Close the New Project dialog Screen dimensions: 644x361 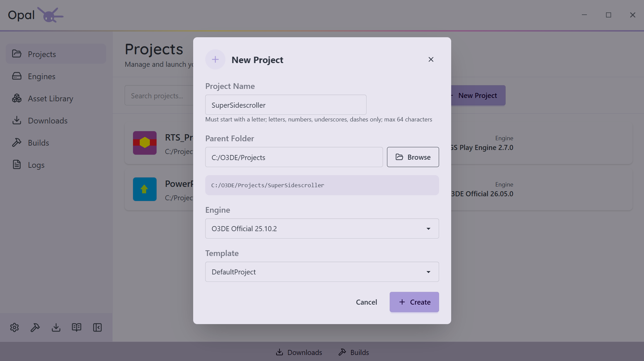[431, 59]
